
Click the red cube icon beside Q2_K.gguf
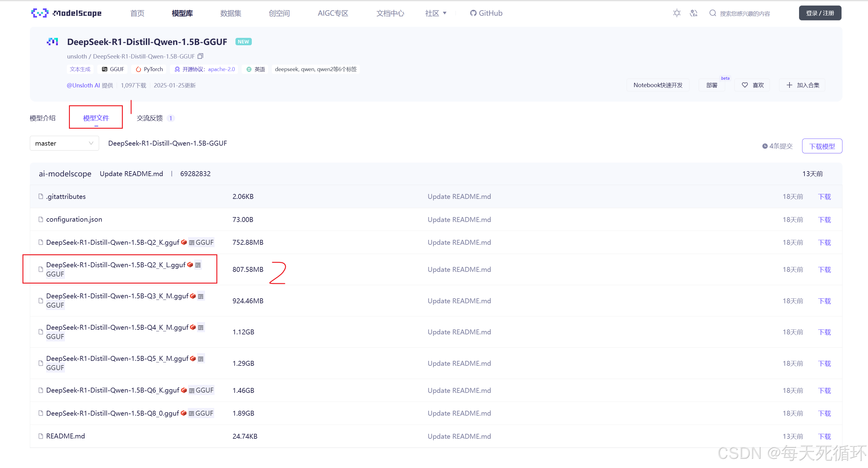[184, 242]
